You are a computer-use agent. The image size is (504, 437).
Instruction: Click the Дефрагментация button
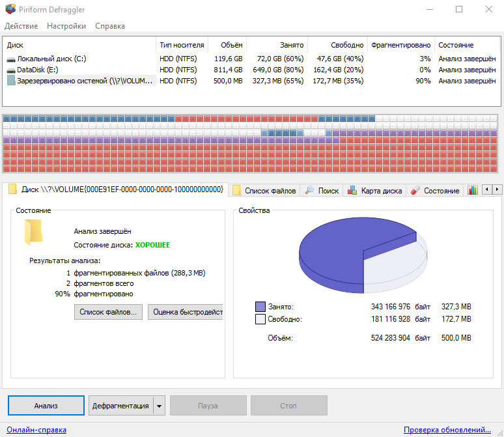(x=121, y=406)
